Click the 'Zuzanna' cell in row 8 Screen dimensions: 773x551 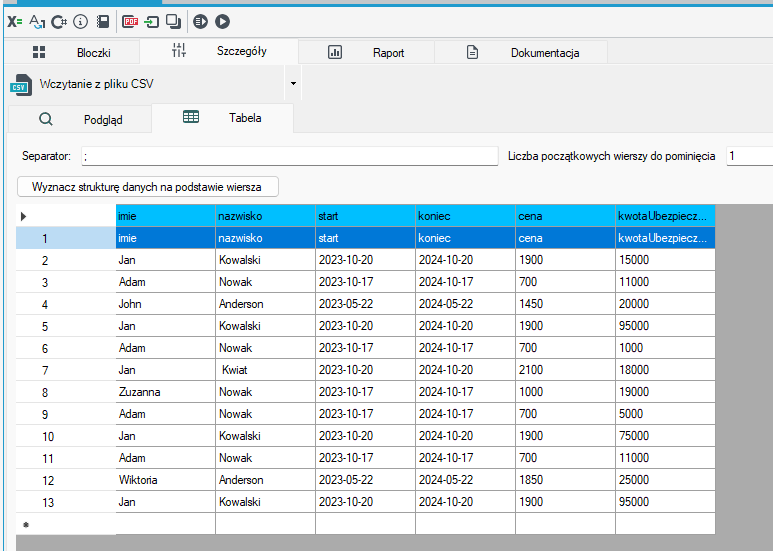166,392
